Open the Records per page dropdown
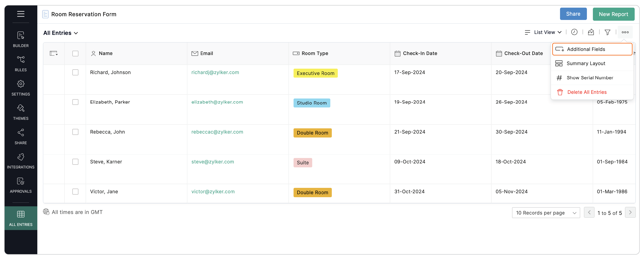Screen dimensions: 644x258 546,212
